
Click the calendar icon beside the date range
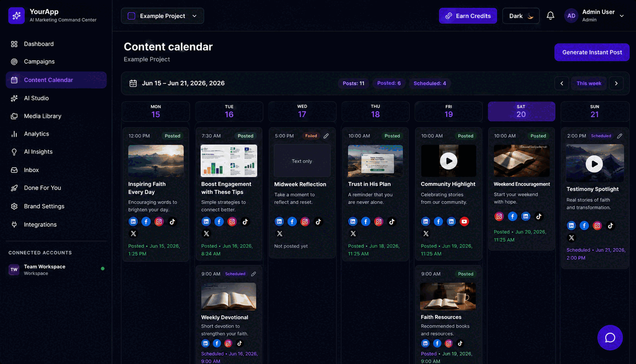133,83
